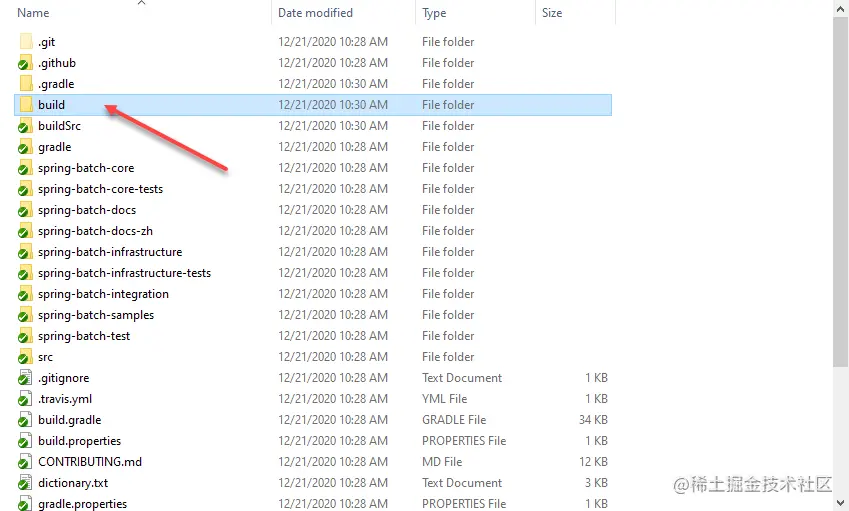849x511 pixels.
Task: Select the CONTRIBUTING.md file name
Action: pyautogui.click(x=90, y=462)
